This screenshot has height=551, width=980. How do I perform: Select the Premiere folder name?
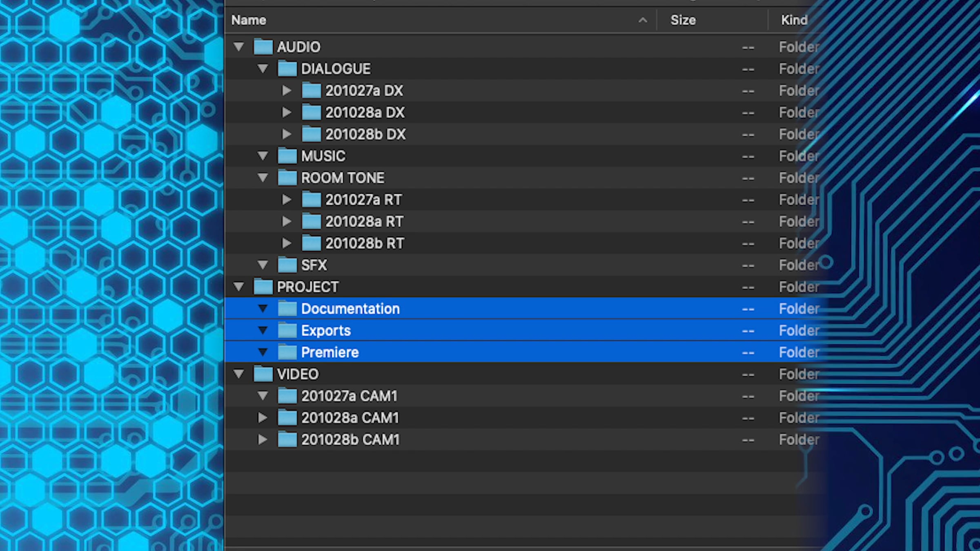(x=330, y=353)
